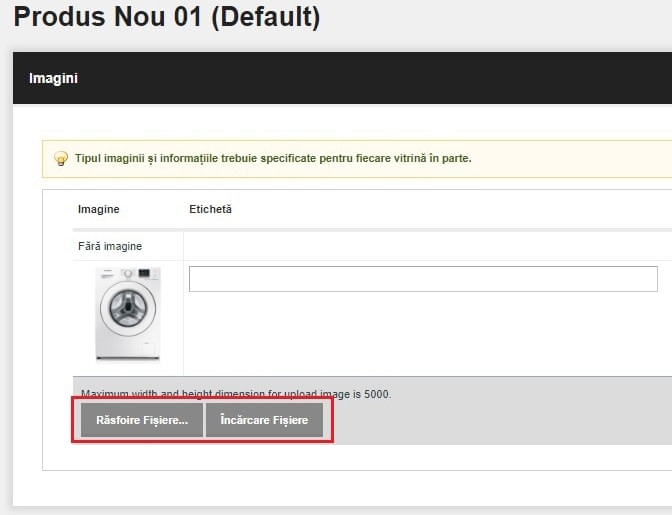672x515 pixels.
Task: Click the Produs Nou 01 (Default) title
Action: [167, 17]
